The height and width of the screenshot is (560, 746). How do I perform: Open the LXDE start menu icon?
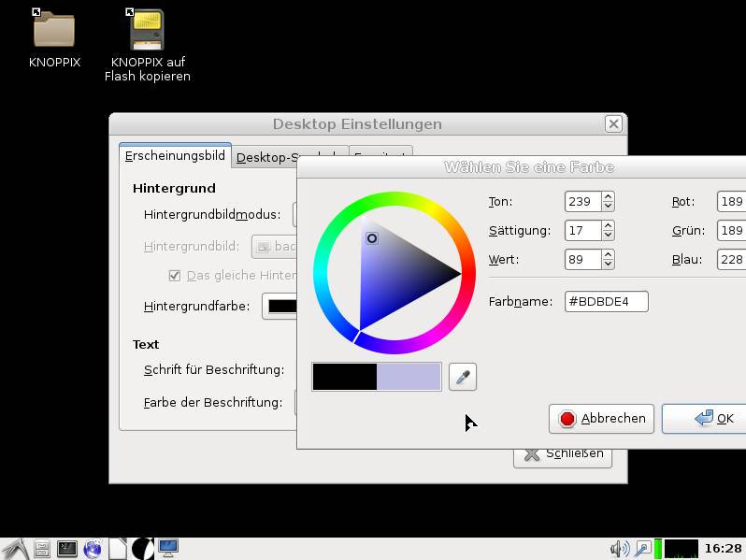tap(15, 549)
